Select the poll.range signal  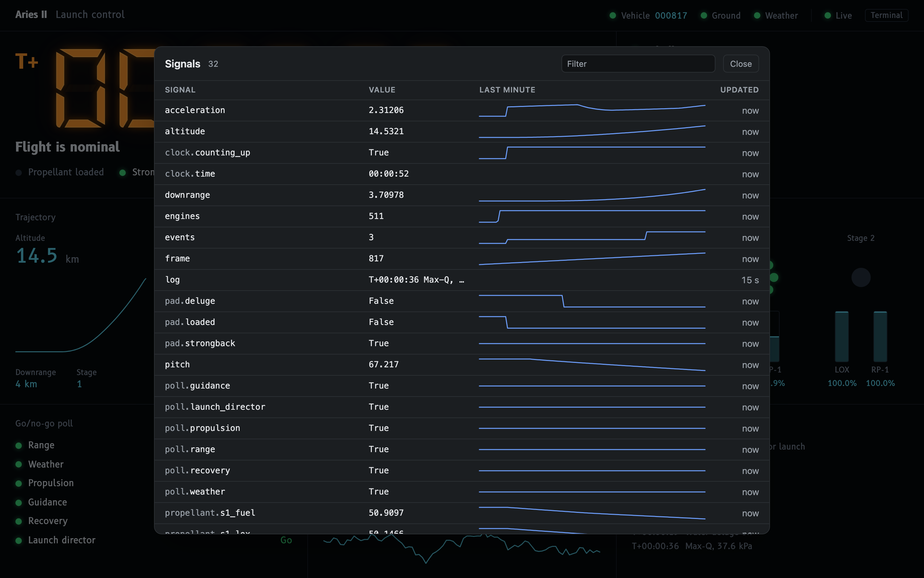coord(462,450)
